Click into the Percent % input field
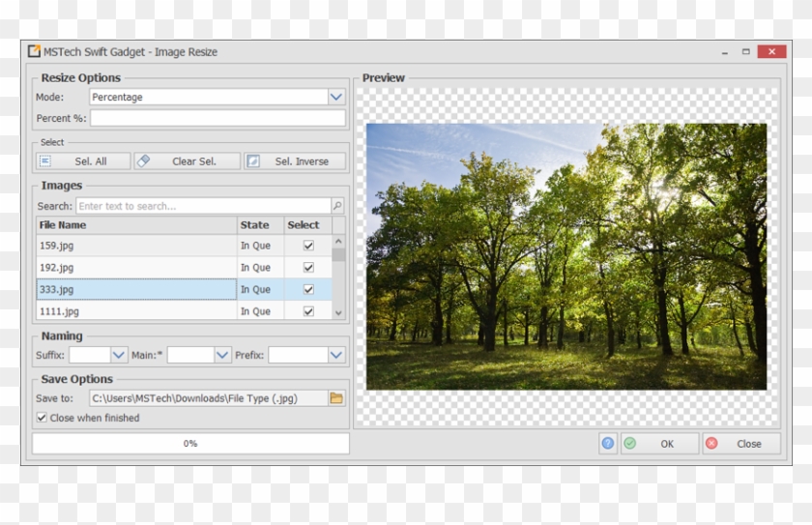 [x=217, y=118]
